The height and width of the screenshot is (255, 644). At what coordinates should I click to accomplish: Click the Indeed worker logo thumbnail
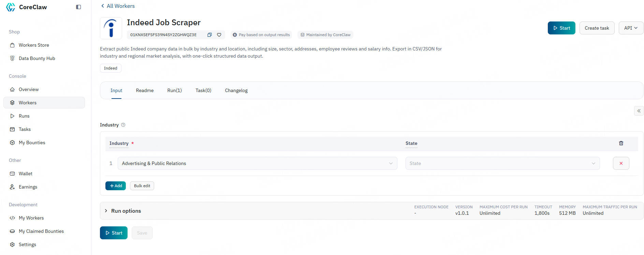pyautogui.click(x=111, y=28)
